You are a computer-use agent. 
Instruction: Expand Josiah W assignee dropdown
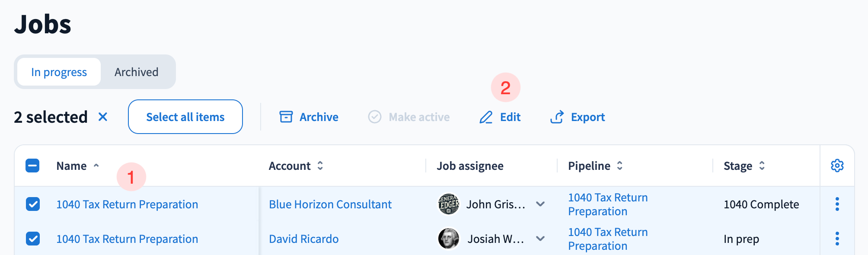click(x=540, y=239)
